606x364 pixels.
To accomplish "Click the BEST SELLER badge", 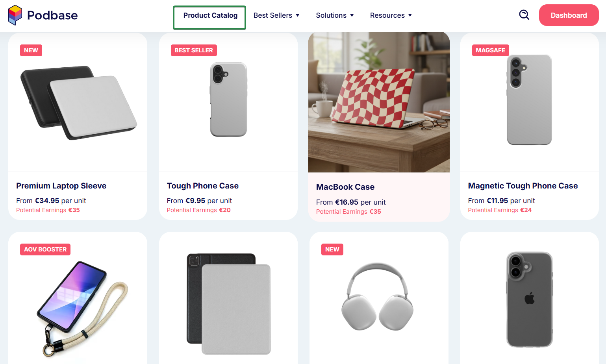I will coord(194,50).
